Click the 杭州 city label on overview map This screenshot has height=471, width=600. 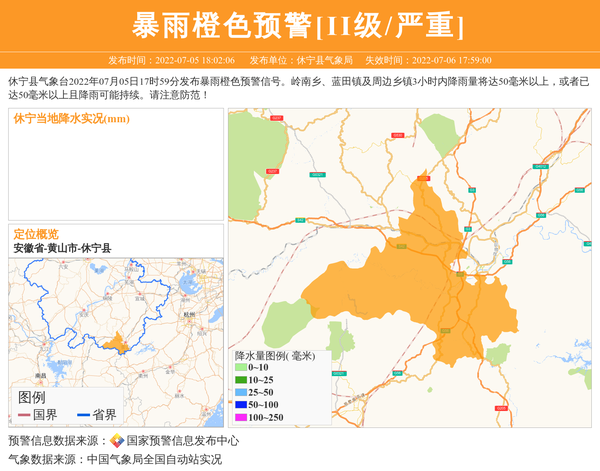click(189, 313)
